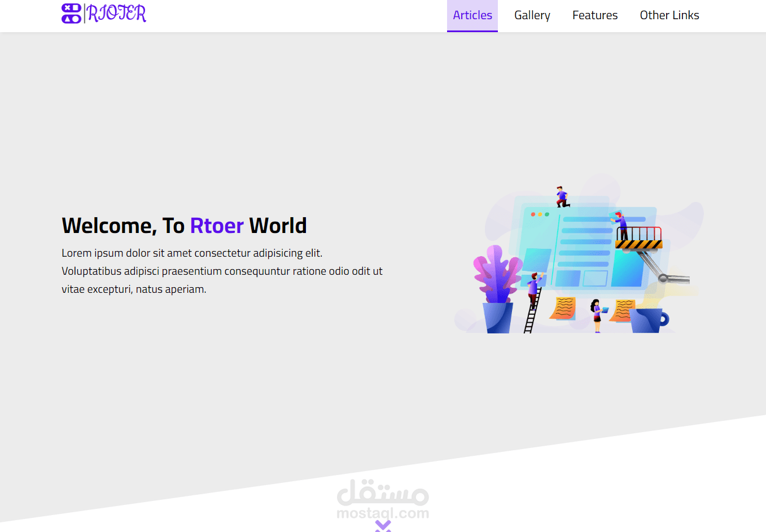Click the RIOTER brand text to go home
766x532 pixels.
coord(116,13)
